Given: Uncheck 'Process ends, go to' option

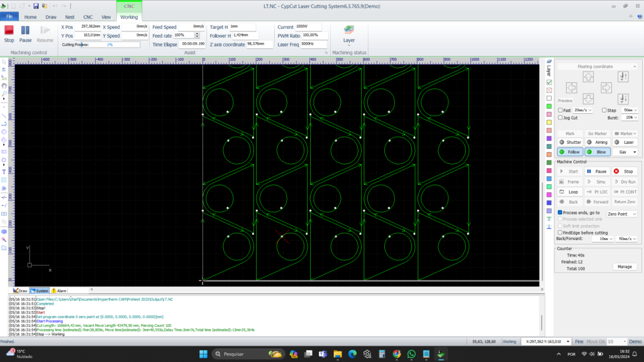Looking at the screenshot, I should click(560, 213).
